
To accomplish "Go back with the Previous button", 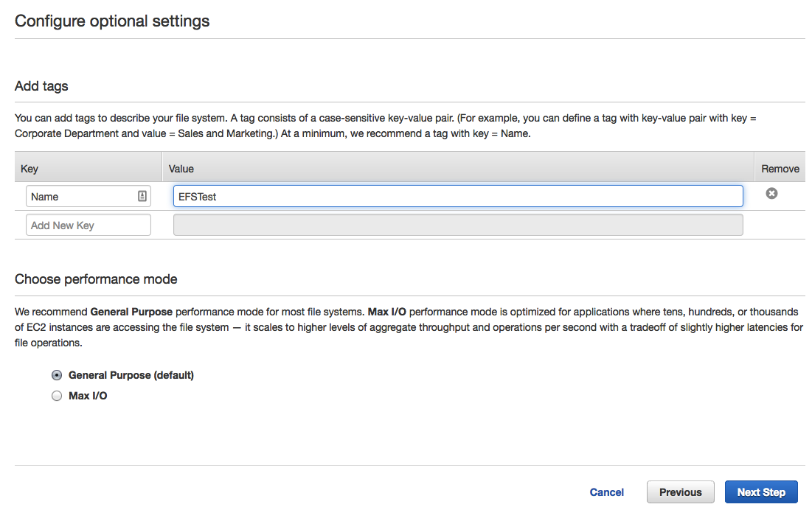I will point(681,492).
